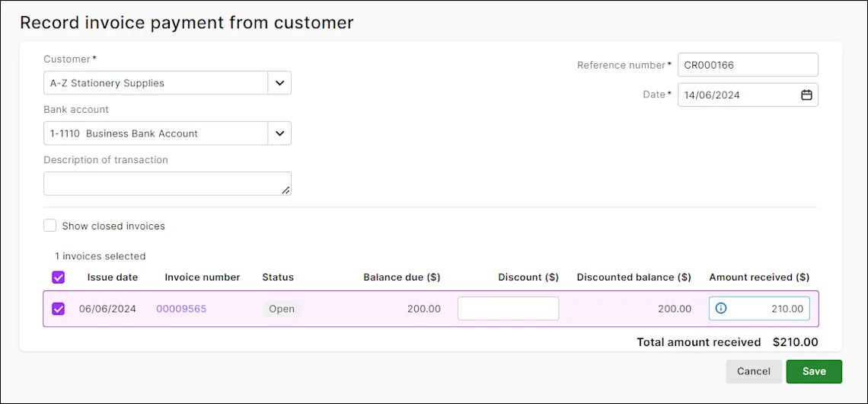The height and width of the screenshot is (404, 868).
Task: Click the Open status badge
Action: pyautogui.click(x=282, y=309)
